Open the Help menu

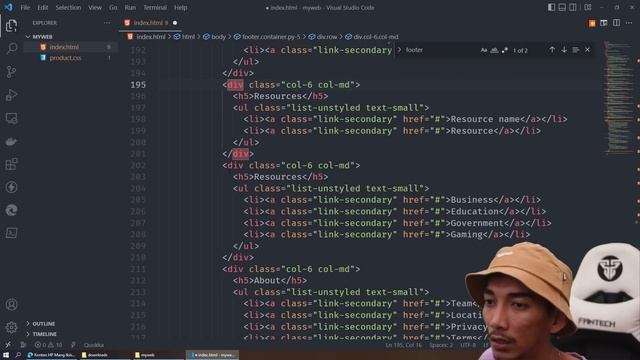click(x=180, y=7)
